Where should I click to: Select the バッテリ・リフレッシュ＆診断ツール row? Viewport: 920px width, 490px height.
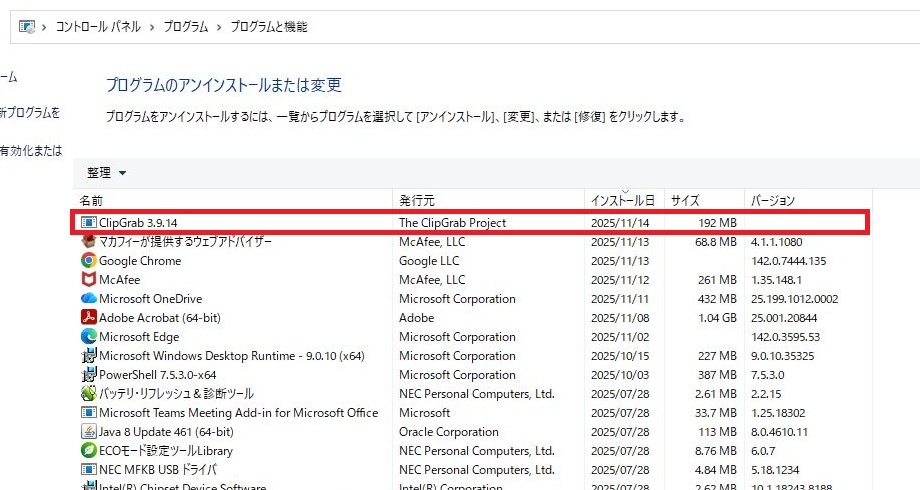pyautogui.click(x=176, y=394)
